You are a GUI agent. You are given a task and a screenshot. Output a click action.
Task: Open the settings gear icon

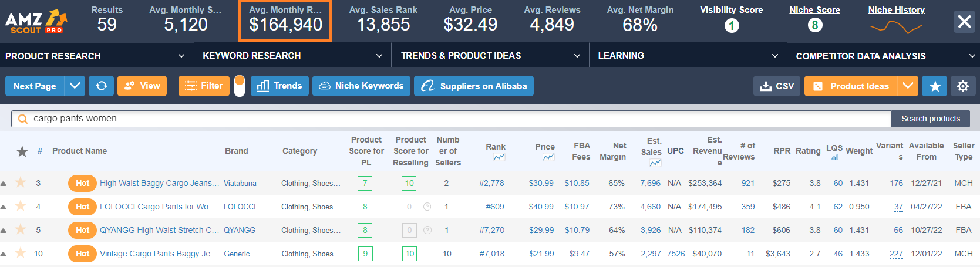[963, 86]
